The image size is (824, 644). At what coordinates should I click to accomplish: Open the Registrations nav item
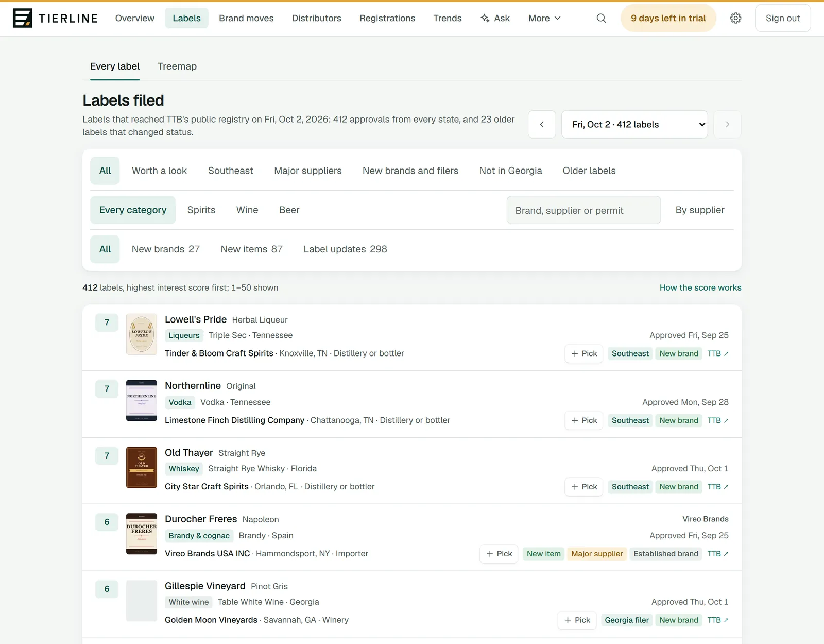click(387, 18)
